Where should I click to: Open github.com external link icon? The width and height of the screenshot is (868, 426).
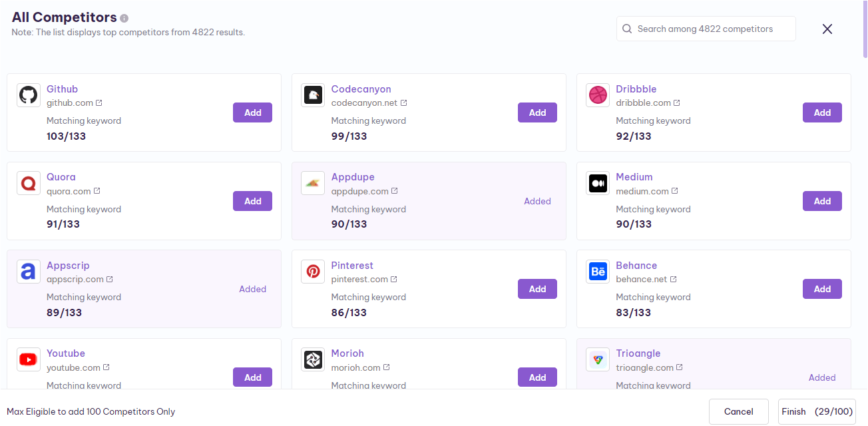point(99,103)
